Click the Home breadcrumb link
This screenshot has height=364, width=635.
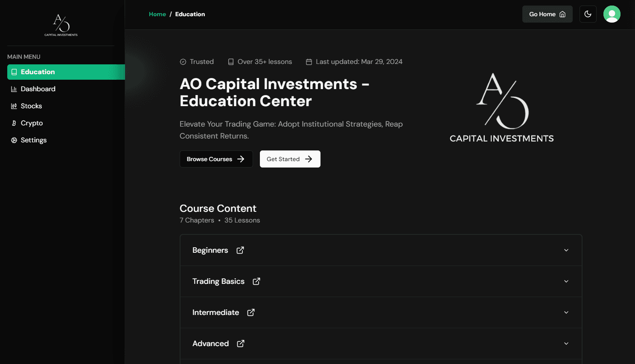tap(157, 14)
